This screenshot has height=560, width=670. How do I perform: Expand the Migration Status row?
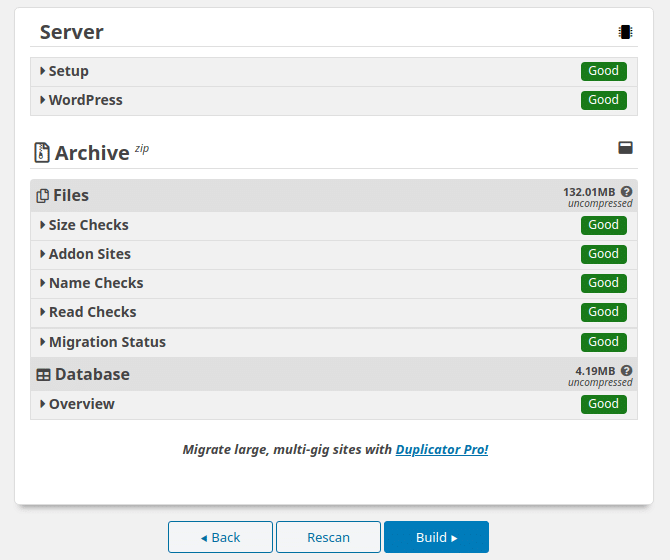click(106, 342)
